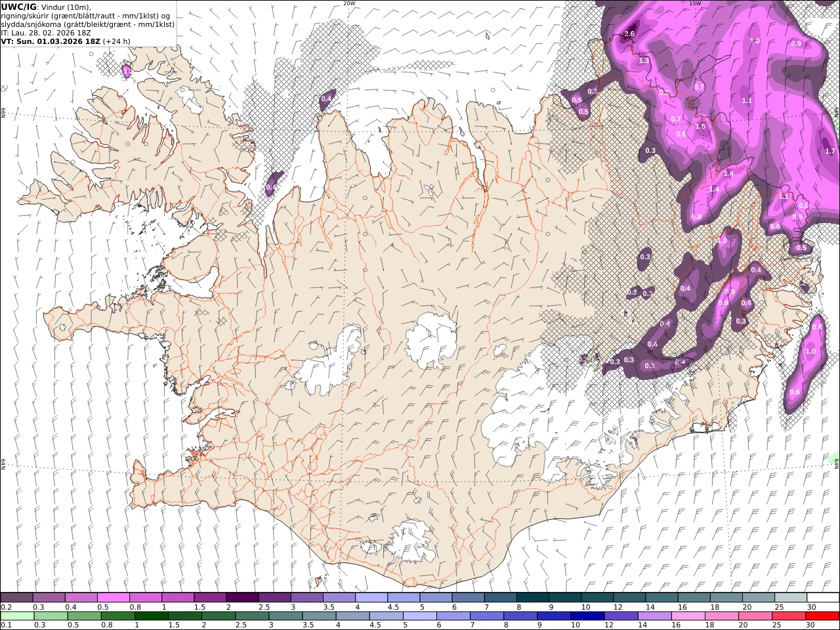Pick the rain scale swatch between 3 and 3.5
The height and width of the screenshot is (630, 840).
point(285,616)
